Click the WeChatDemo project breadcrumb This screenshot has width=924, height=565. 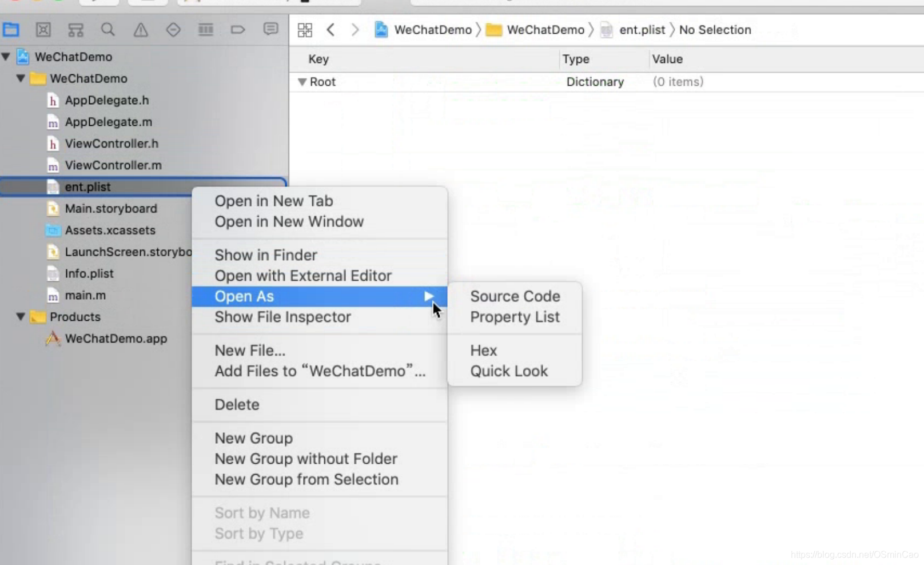423,30
